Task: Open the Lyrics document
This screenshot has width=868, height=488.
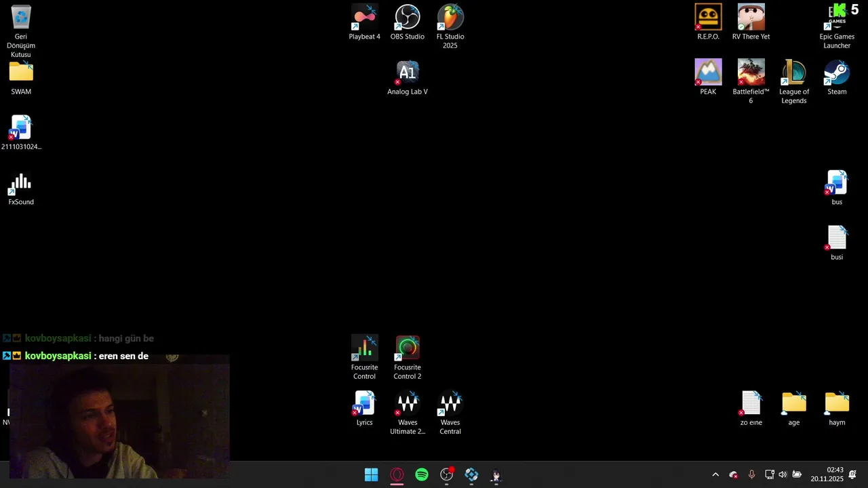Action: click(365, 409)
